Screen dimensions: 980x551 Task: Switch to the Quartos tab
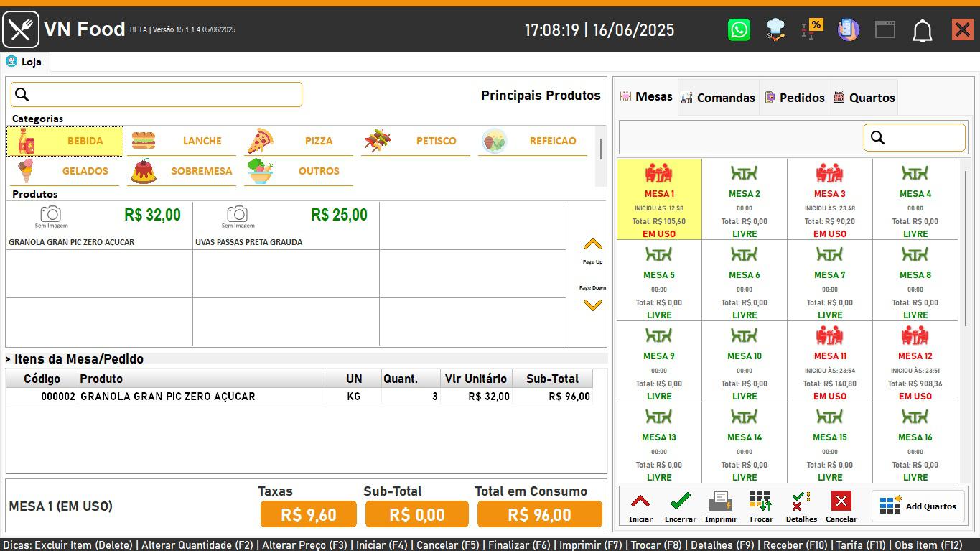[864, 96]
